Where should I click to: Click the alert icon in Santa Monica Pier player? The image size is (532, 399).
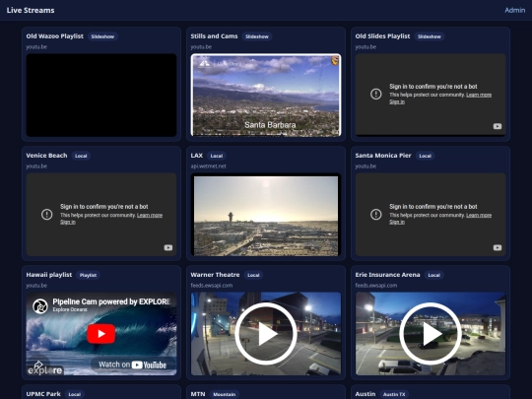376,214
